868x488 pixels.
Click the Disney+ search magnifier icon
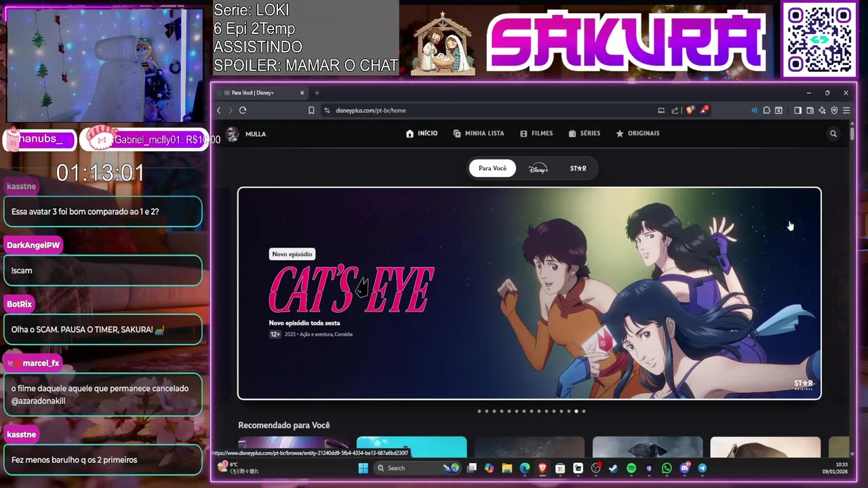(x=833, y=134)
